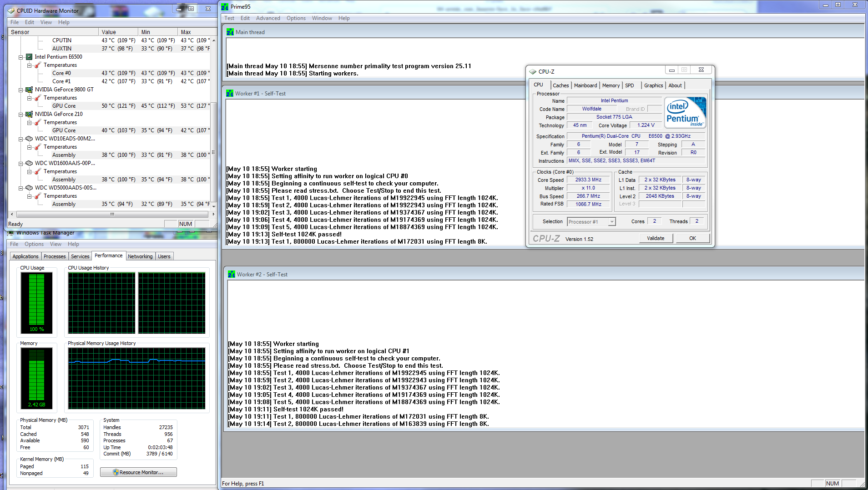Image resolution: width=868 pixels, height=490 pixels.
Task: Click the Sensor column header
Action: point(53,32)
